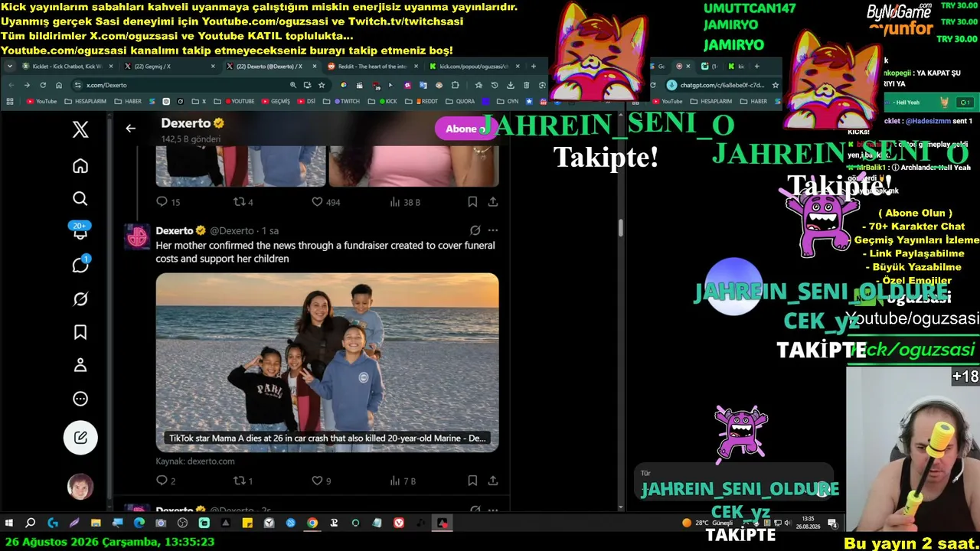Reply to the post with 15 comments
Viewport: 980px width, 551px height.
pyautogui.click(x=168, y=202)
